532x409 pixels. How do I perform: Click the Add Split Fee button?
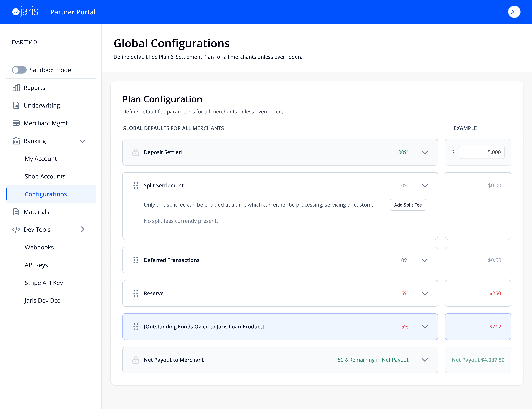[408, 205]
